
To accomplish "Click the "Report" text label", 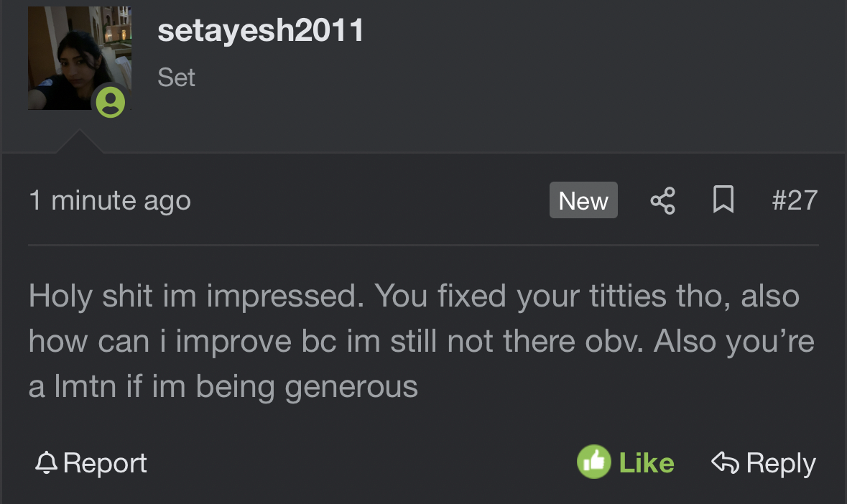I will pos(105,463).
